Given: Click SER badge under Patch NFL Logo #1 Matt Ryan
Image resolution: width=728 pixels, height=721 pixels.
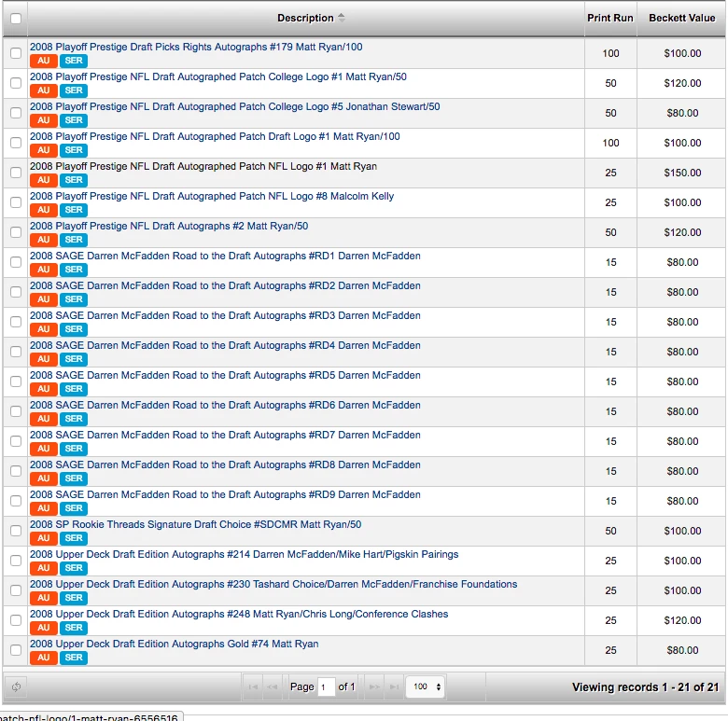Looking at the screenshot, I should [x=74, y=180].
